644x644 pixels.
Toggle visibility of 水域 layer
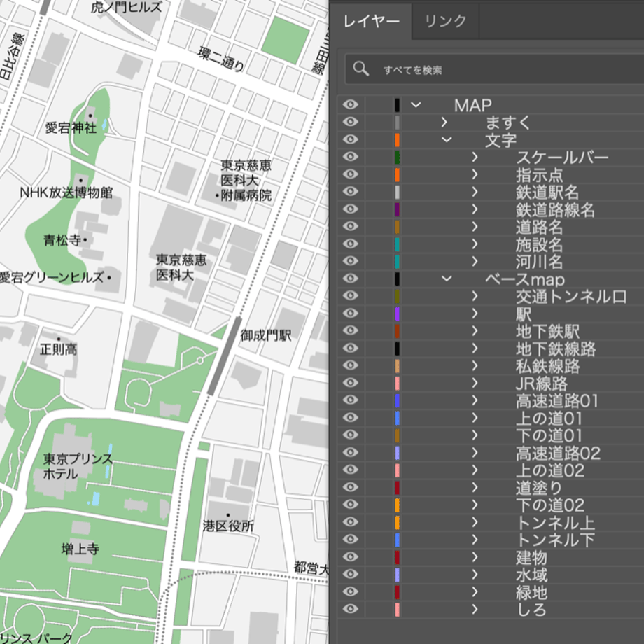pyautogui.click(x=350, y=574)
